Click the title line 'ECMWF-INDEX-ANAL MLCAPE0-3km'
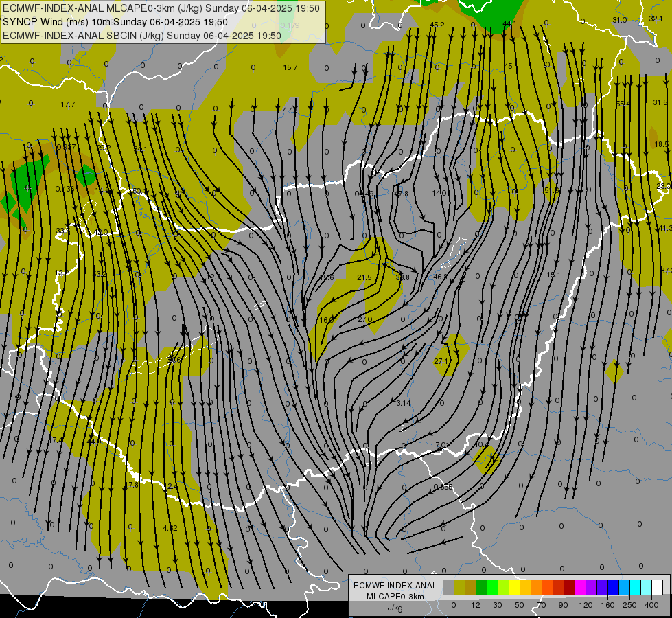The image size is (672, 618). (x=161, y=8)
